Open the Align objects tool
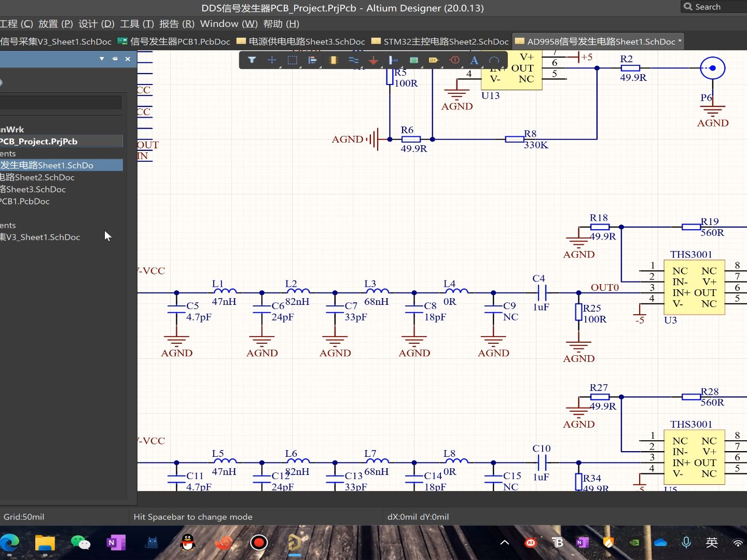 [x=312, y=60]
